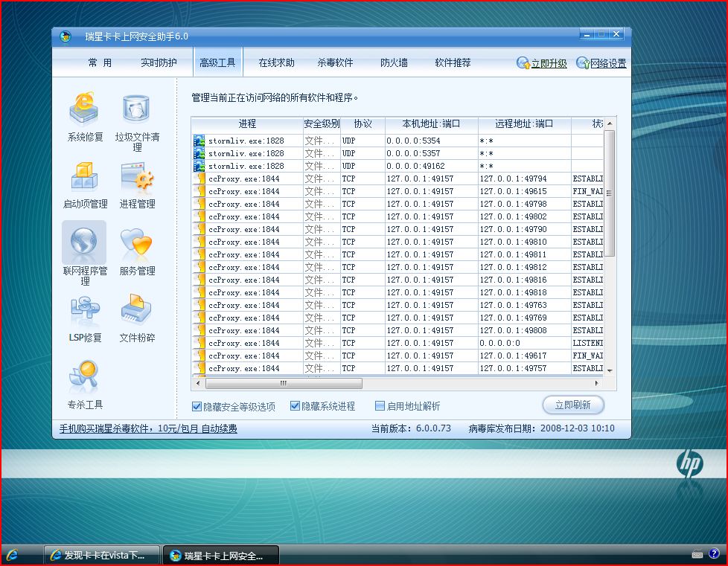The width and height of the screenshot is (728, 566).
Task: Click the 立即升级 upgrade link
Action: pos(542,64)
